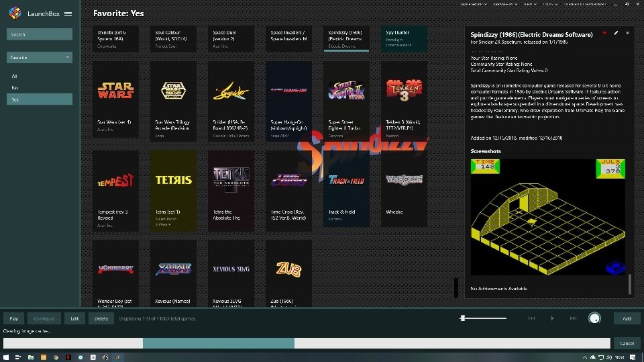Select the All filter option
Viewport: 644px width, 362px height.
click(x=40, y=76)
